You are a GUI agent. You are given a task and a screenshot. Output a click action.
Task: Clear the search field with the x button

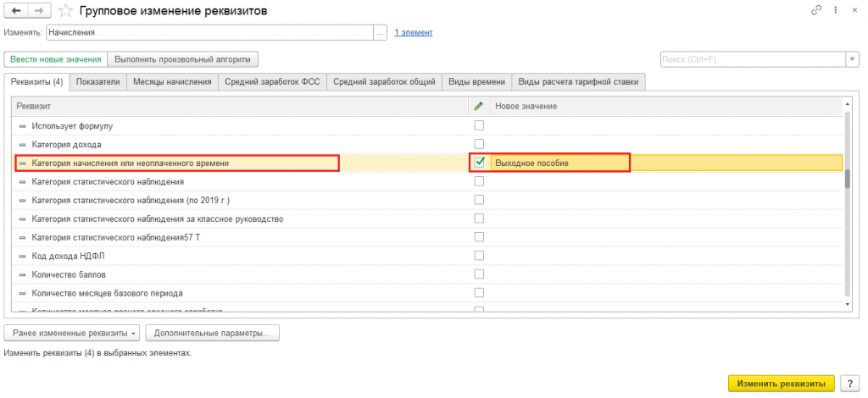(852, 59)
